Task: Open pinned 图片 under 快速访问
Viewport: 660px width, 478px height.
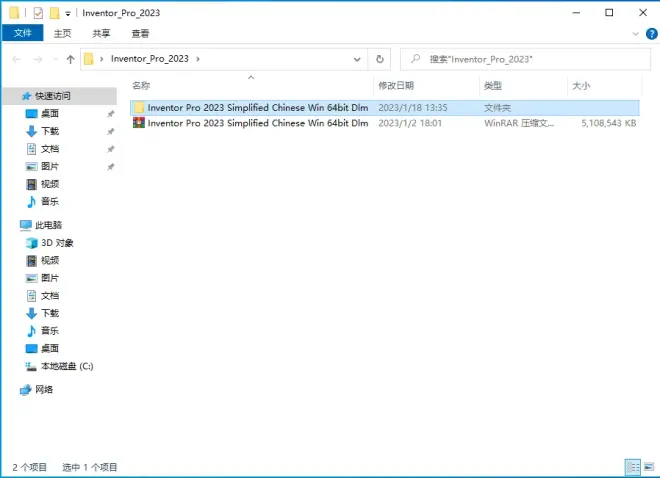Action: (x=50, y=167)
